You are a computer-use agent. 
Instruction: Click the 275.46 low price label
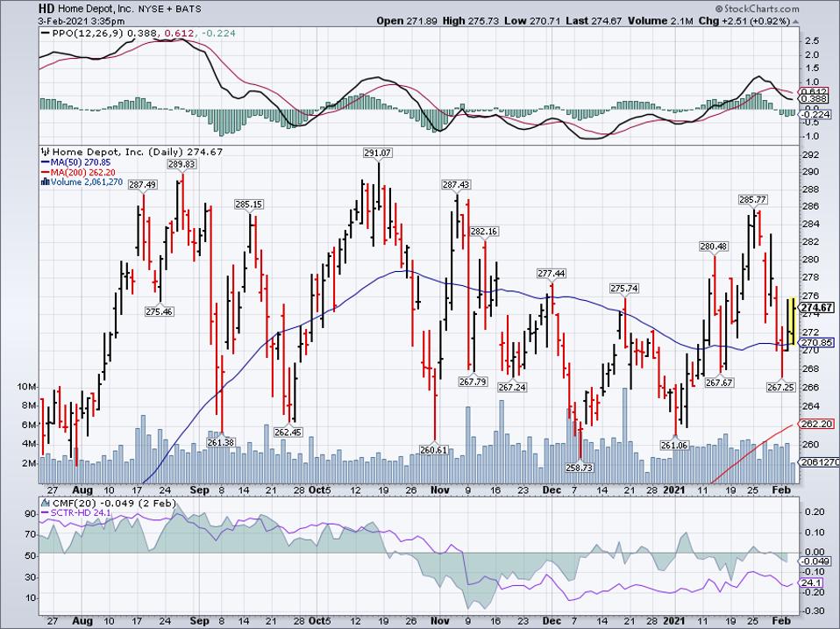point(159,311)
